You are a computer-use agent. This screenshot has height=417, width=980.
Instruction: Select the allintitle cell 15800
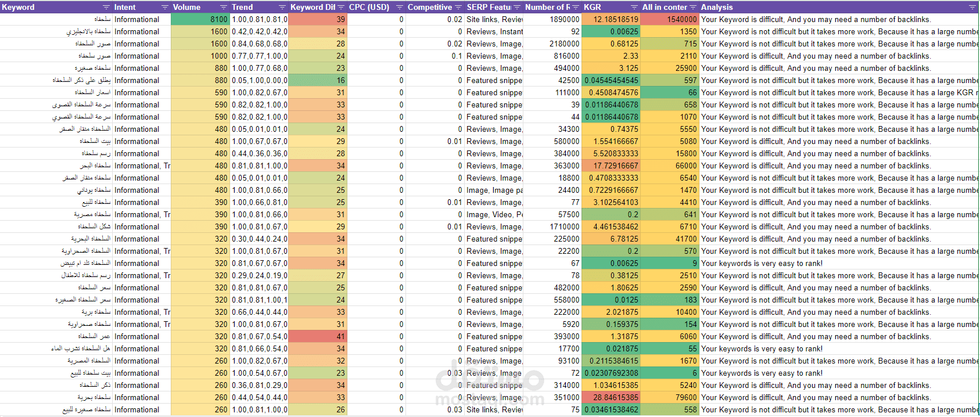click(x=670, y=153)
